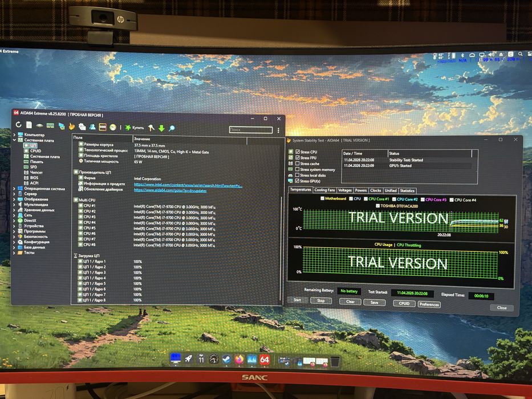Click the green star Купить button
The width and height of the screenshot is (532, 399).
[135, 128]
